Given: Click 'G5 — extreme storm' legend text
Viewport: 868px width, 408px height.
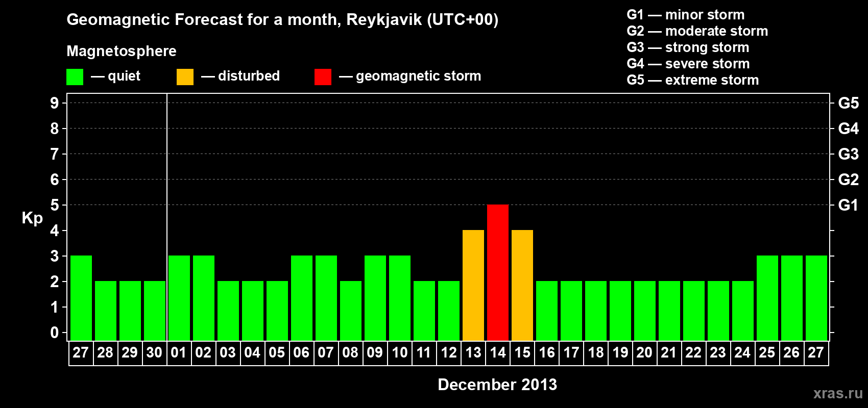Looking at the screenshot, I should pos(693,80).
